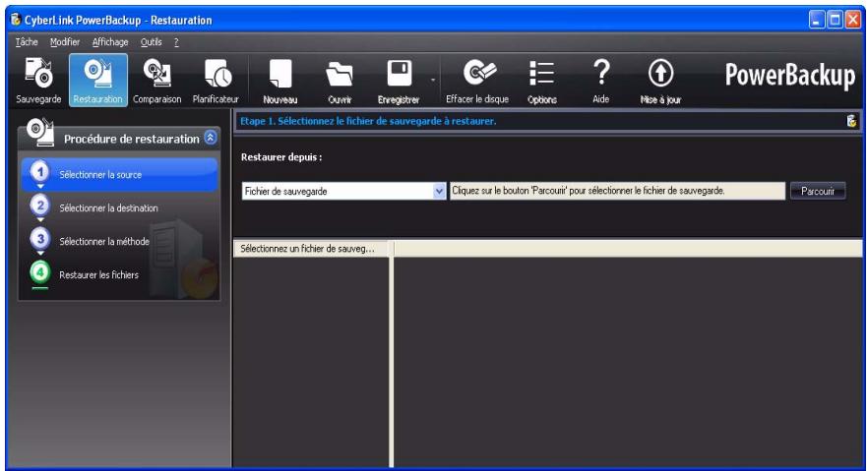Click the backup file path field
The height and width of the screenshot is (471, 868).
click(x=617, y=191)
